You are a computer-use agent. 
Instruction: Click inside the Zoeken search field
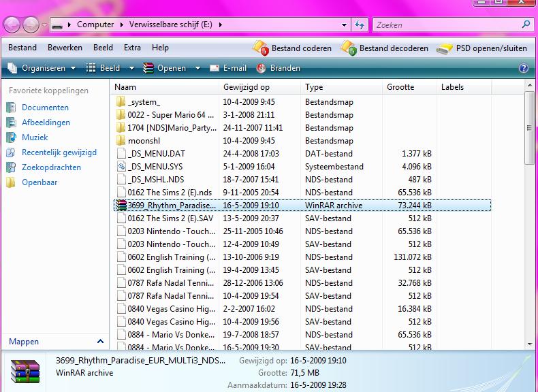pyautogui.click(x=447, y=24)
